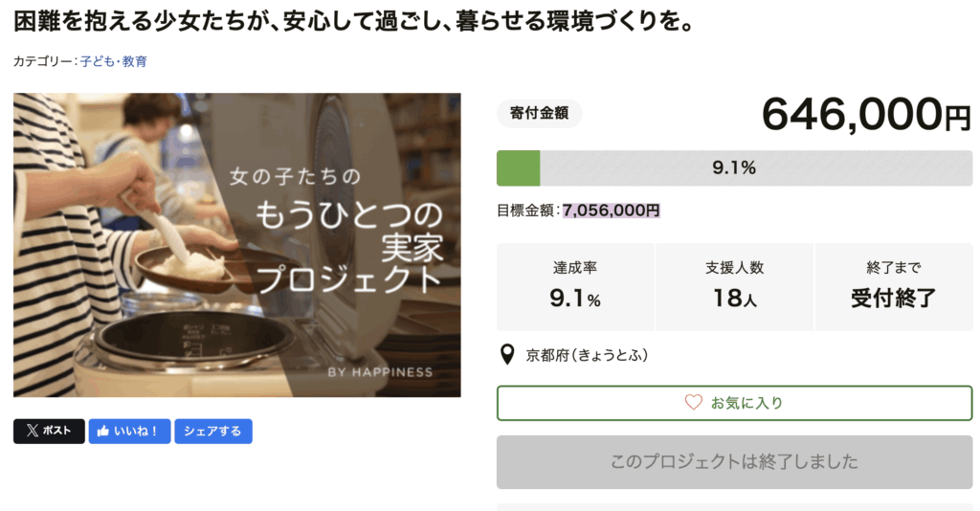Click the 達成率 9.1% stat box
This screenshot has width=980, height=511.
pos(575,286)
